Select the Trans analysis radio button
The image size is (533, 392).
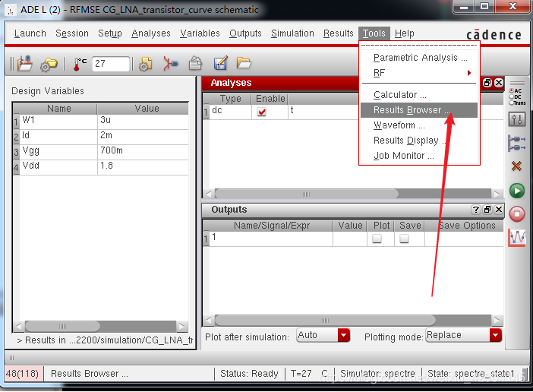(511, 103)
